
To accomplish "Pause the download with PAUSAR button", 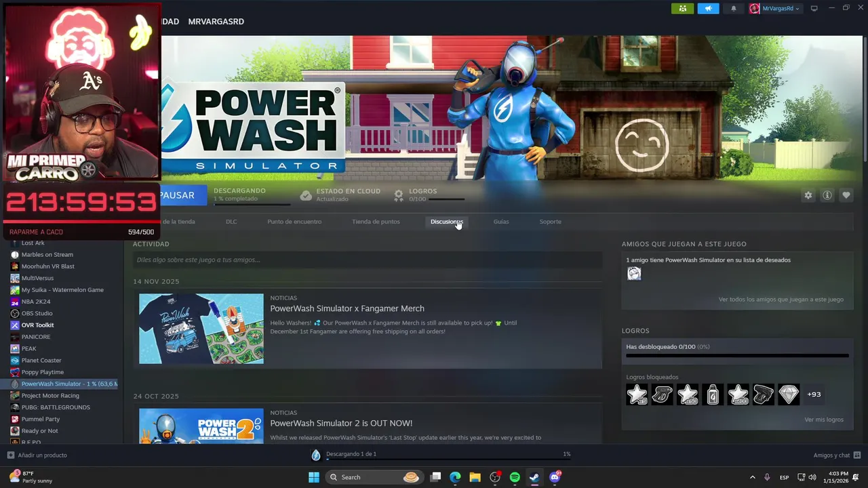I will tap(177, 195).
